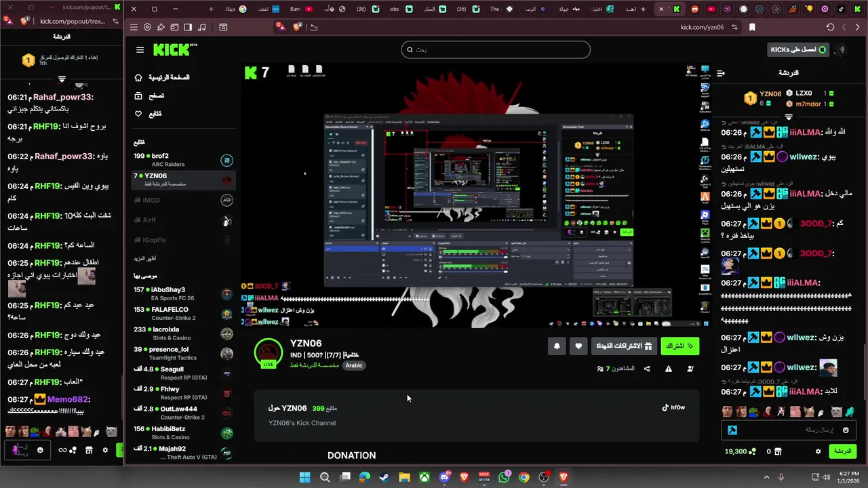Open the Kick sidebar hamburger menu

[x=140, y=49]
